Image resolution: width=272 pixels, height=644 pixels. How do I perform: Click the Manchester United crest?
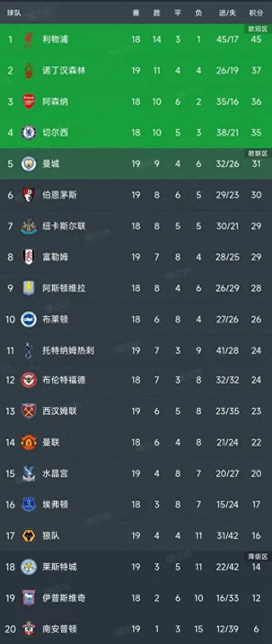[28, 442]
